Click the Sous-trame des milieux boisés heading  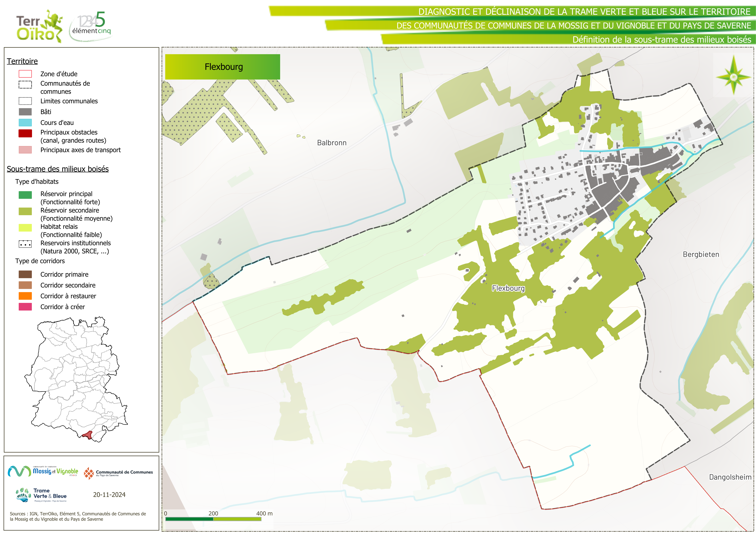click(x=58, y=169)
